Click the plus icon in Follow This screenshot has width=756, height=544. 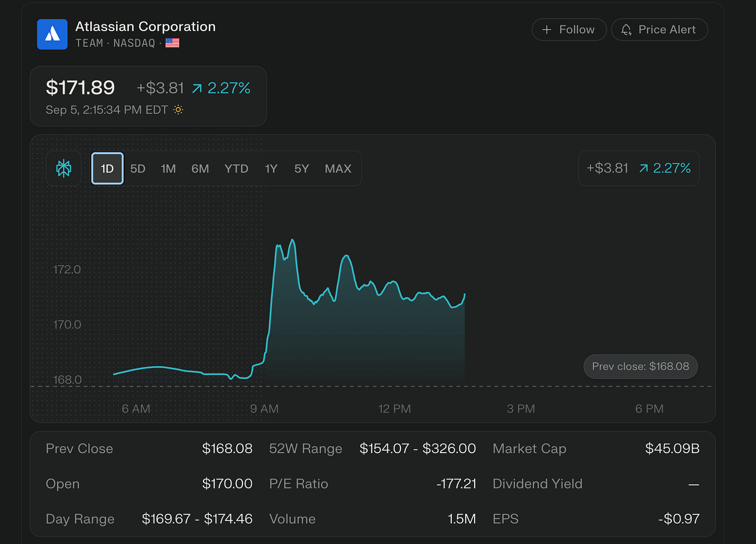click(x=547, y=30)
